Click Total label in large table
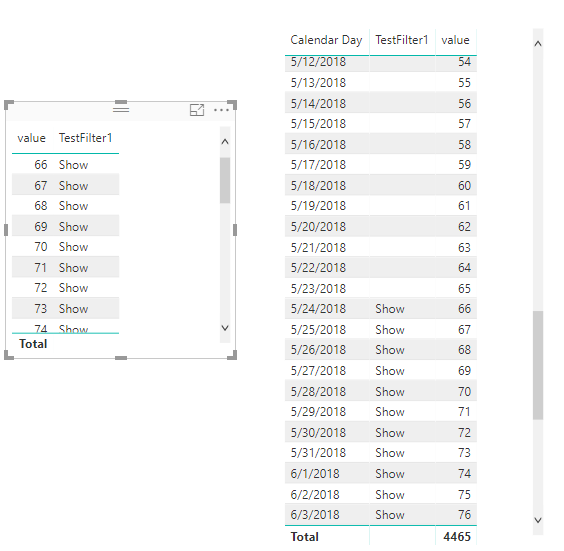 point(305,537)
